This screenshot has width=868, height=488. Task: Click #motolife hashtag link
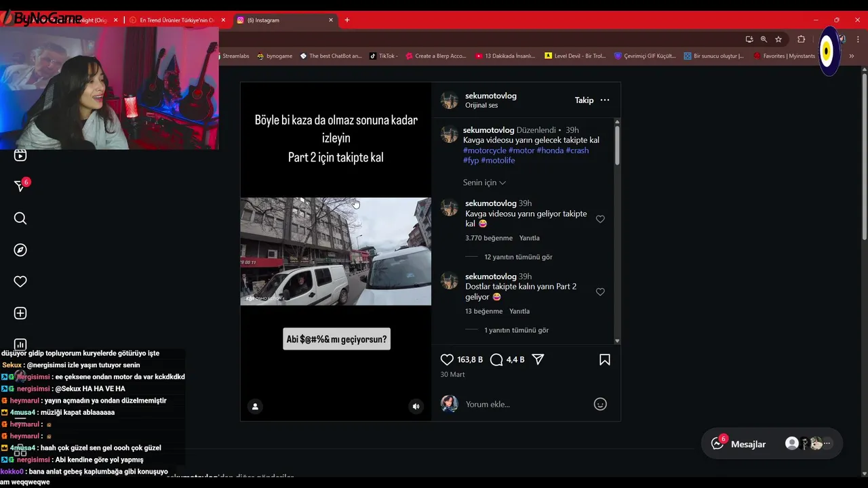498,161
